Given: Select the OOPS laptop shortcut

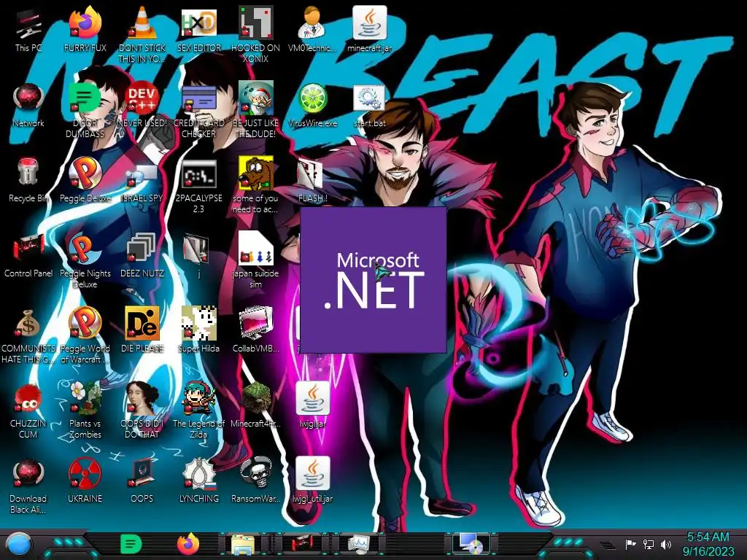Looking at the screenshot, I should pos(142,481).
